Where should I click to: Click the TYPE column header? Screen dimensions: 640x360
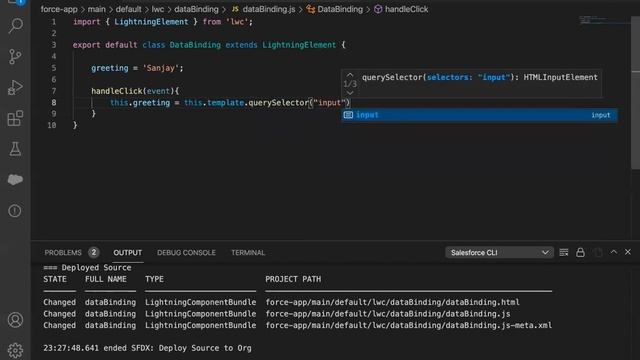pyautogui.click(x=154, y=279)
